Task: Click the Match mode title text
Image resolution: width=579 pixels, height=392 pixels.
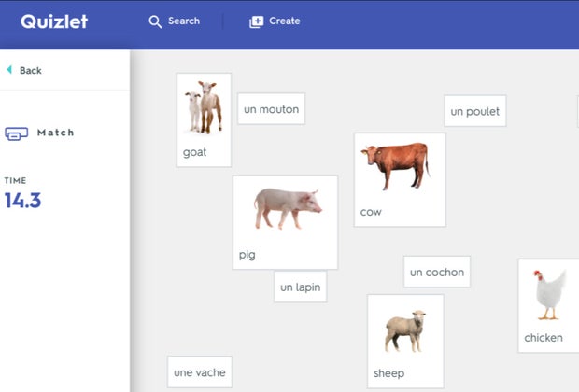Action: tap(56, 133)
